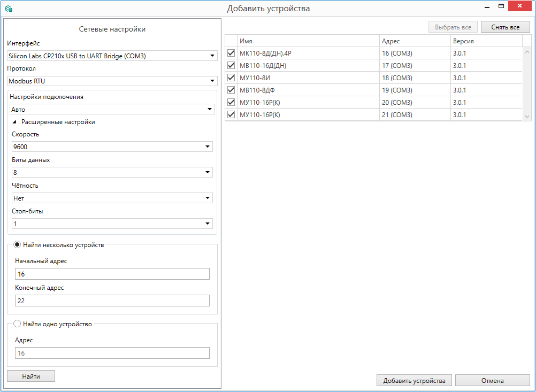Expand the Скорость 9600 dropdown
Image resolution: width=536 pixels, height=392 pixels.
coord(112,147)
